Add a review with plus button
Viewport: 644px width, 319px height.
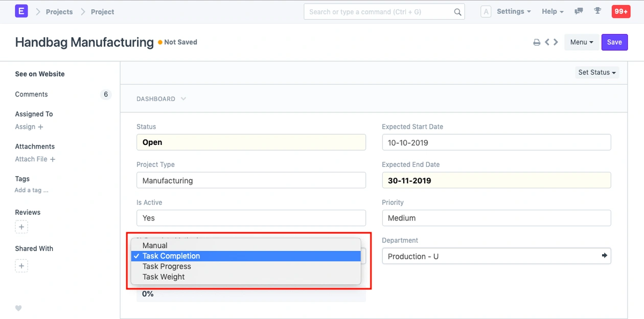[x=21, y=227]
